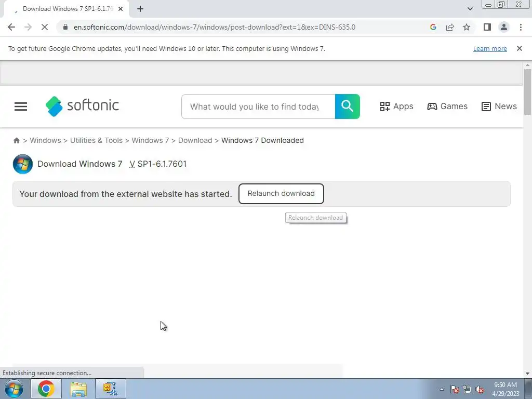Click the page vertical scrollbar thumb
This screenshot has width=532, height=399.
click(527, 91)
